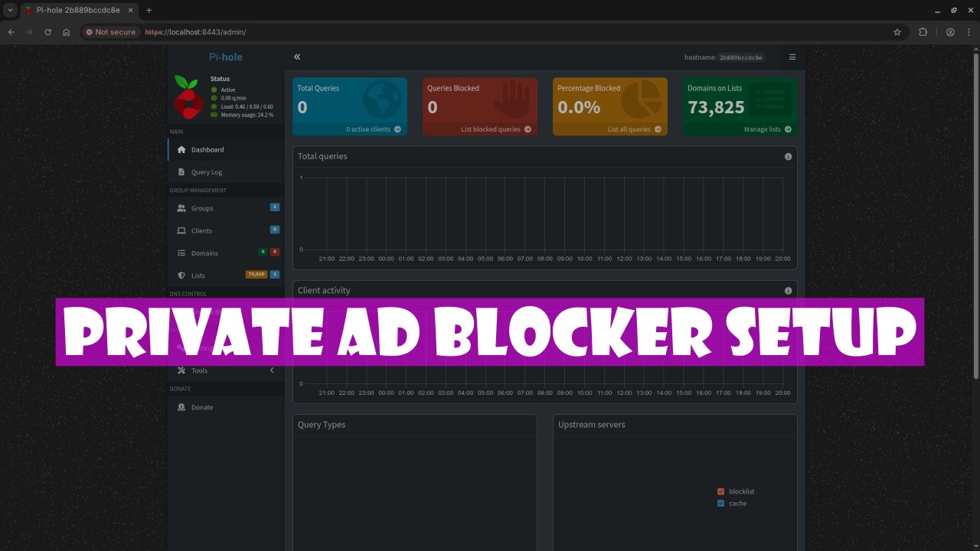The image size is (980, 551).
Task: Click arrow icon beside List all queries
Action: point(658,129)
